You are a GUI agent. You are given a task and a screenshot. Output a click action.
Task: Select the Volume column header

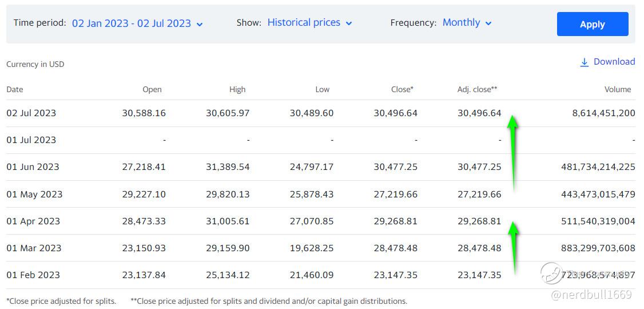coord(618,89)
